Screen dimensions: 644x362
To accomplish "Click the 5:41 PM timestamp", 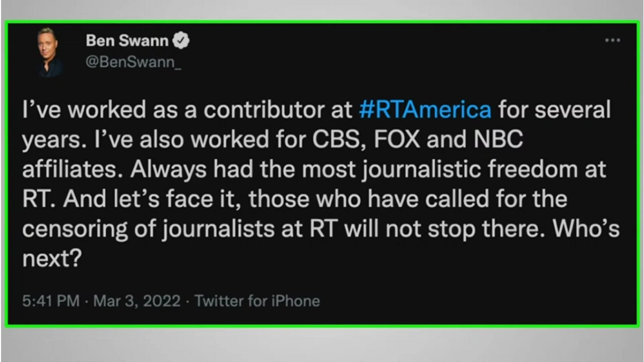I will pyautogui.click(x=51, y=301).
